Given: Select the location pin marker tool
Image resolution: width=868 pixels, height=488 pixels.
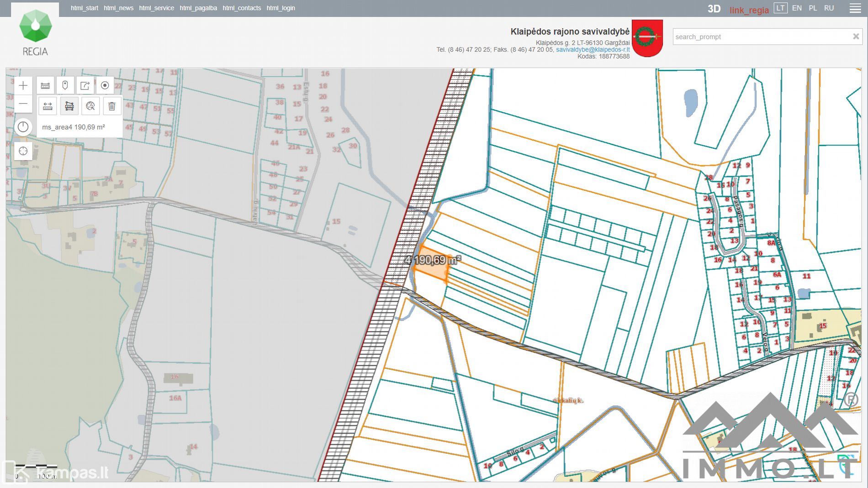Looking at the screenshot, I should coord(65,85).
